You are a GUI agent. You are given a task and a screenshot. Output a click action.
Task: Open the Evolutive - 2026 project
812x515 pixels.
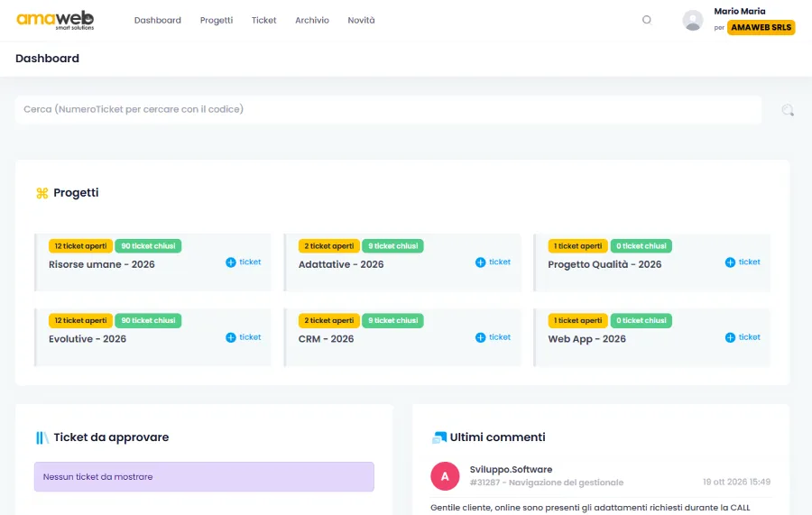[x=88, y=339]
